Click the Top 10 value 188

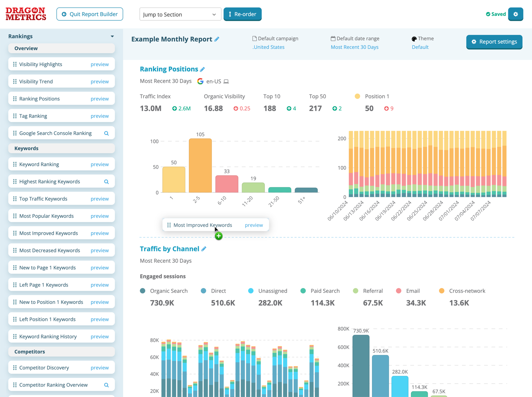pyautogui.click(x=270, y=108)
